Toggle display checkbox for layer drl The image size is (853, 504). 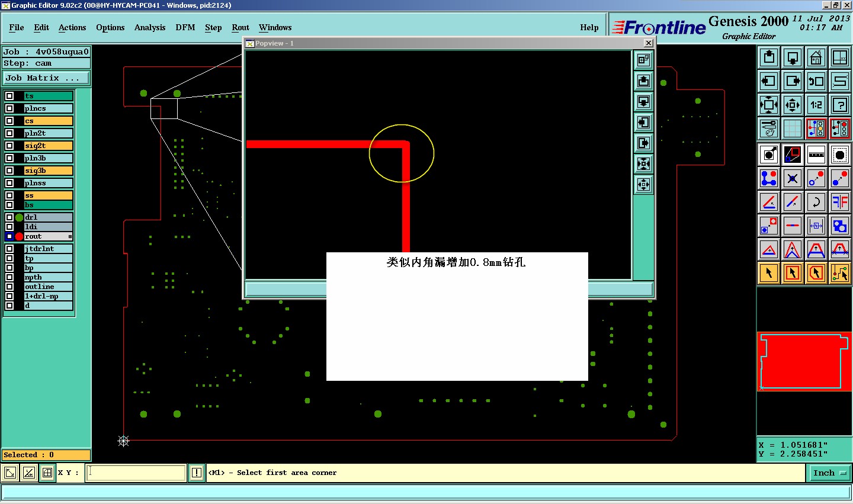9,217
